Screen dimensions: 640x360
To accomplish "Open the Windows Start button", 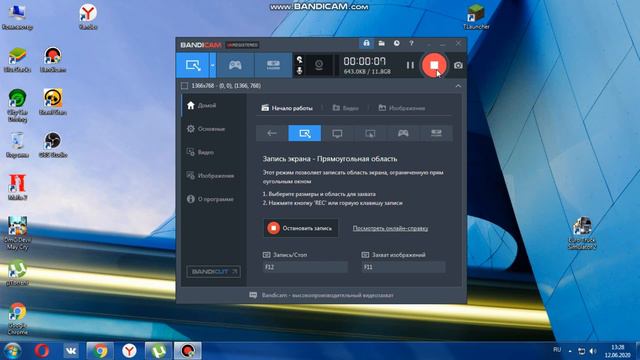I will (12, 351).
